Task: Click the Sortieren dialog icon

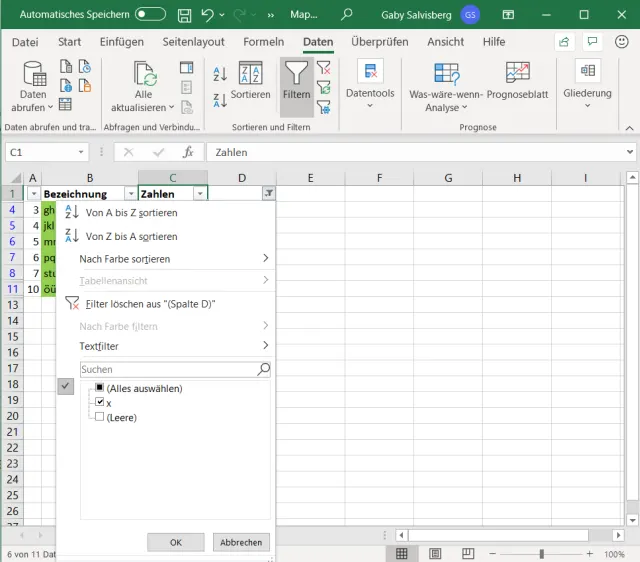Action: 250,75
